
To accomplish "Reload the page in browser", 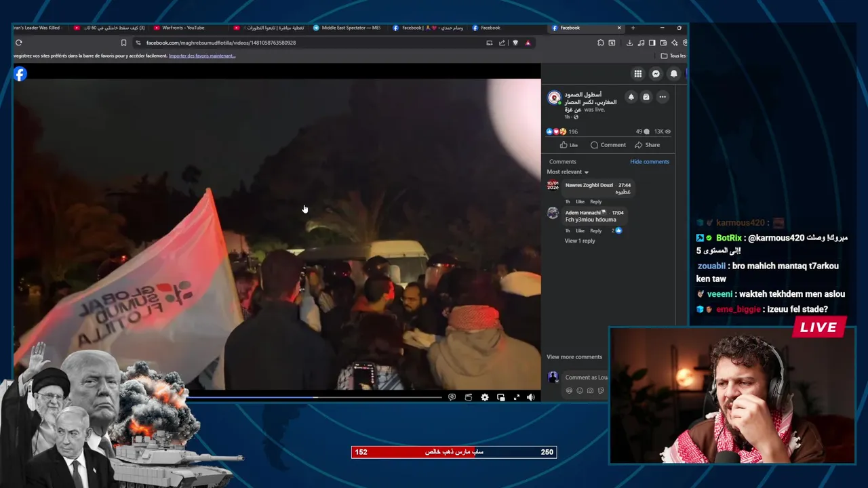I will click(19, 43).
